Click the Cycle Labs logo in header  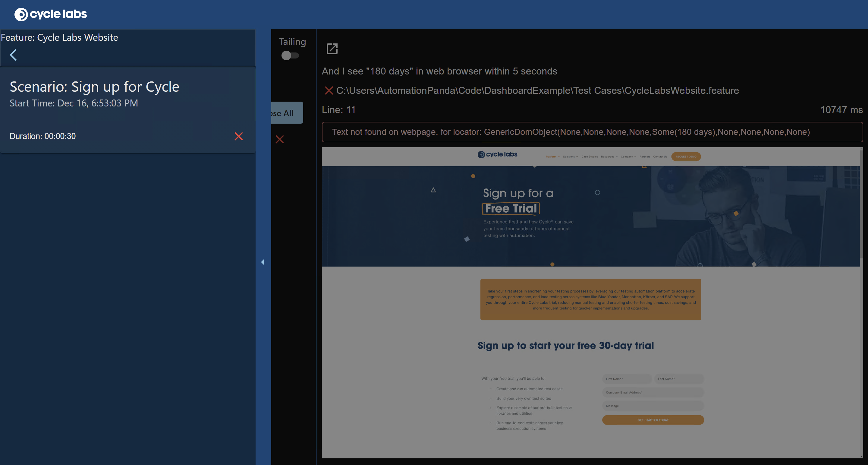[x=51, y=14]
